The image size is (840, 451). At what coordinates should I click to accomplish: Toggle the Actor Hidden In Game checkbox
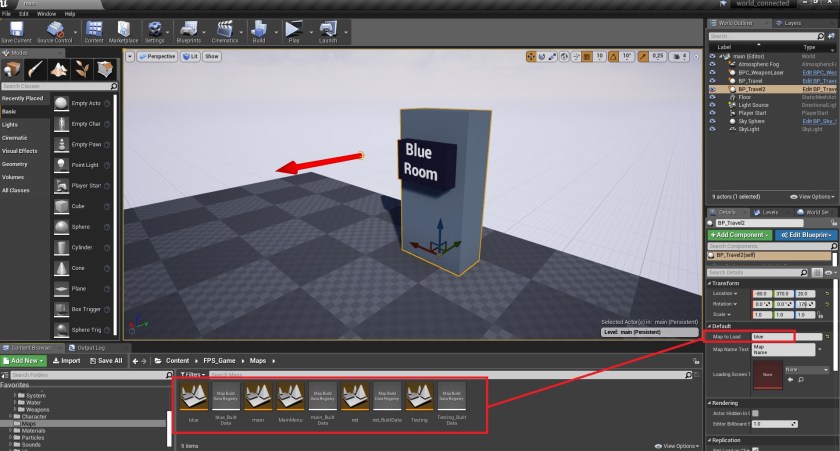[755, 413]
